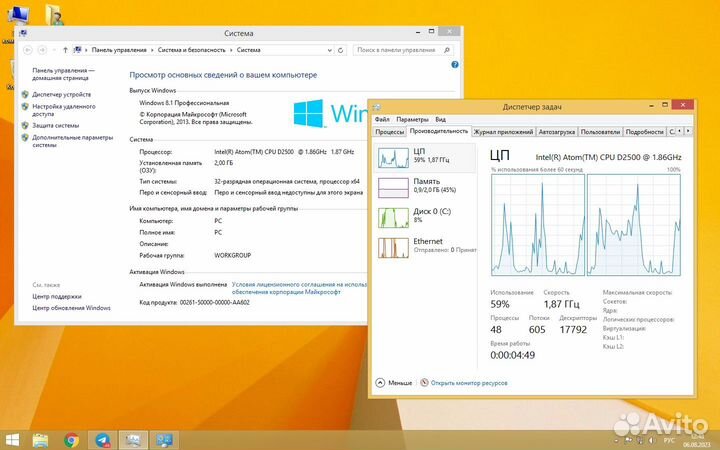Screen dimensions: 720x450
Task: Collapse Task Manager with Меньше arrow
Action: [x=380, y=382]
